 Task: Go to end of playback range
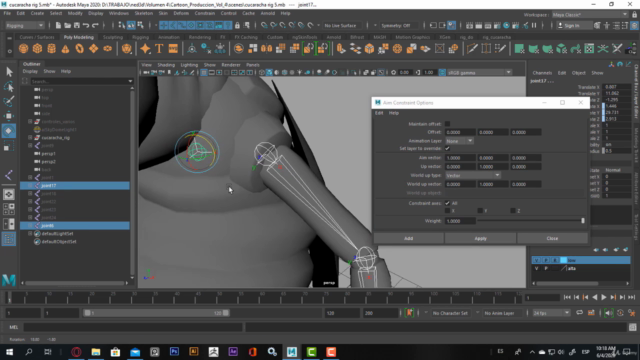[631, 298]
